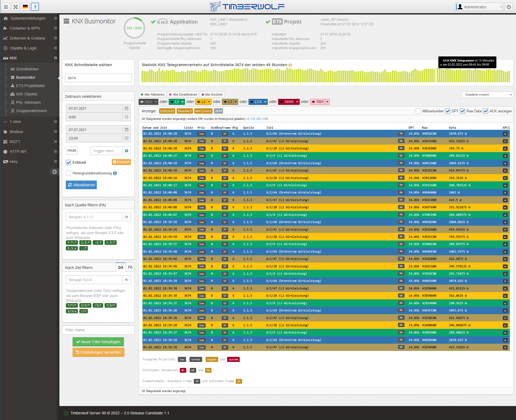Click GA badge in first telegram row

click(401, 134)
